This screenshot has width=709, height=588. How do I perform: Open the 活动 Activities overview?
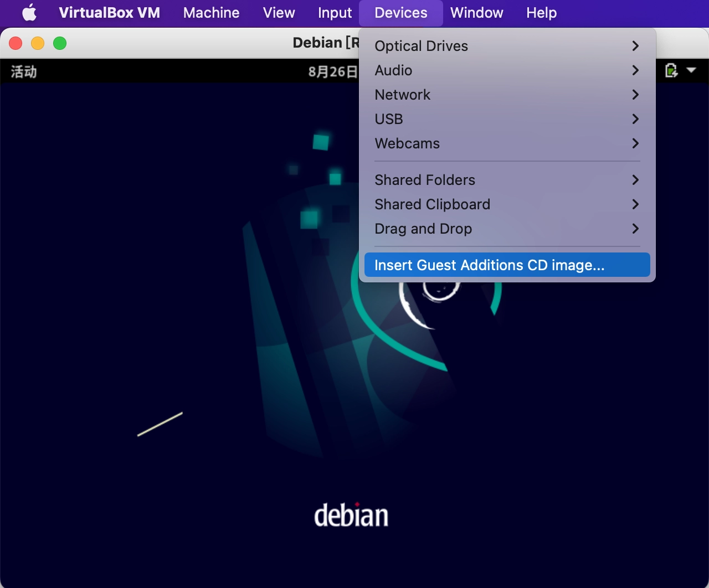point(24,71)
